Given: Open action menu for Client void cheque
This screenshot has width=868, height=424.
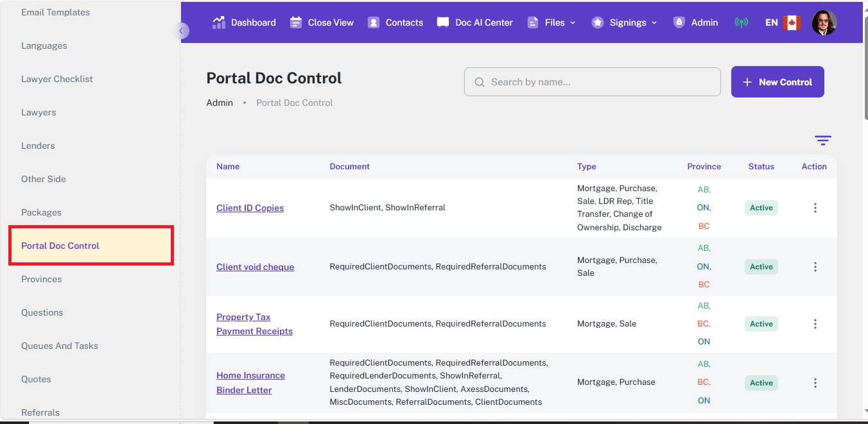Looking at the screenshot, I should click(x=815, y=267).
